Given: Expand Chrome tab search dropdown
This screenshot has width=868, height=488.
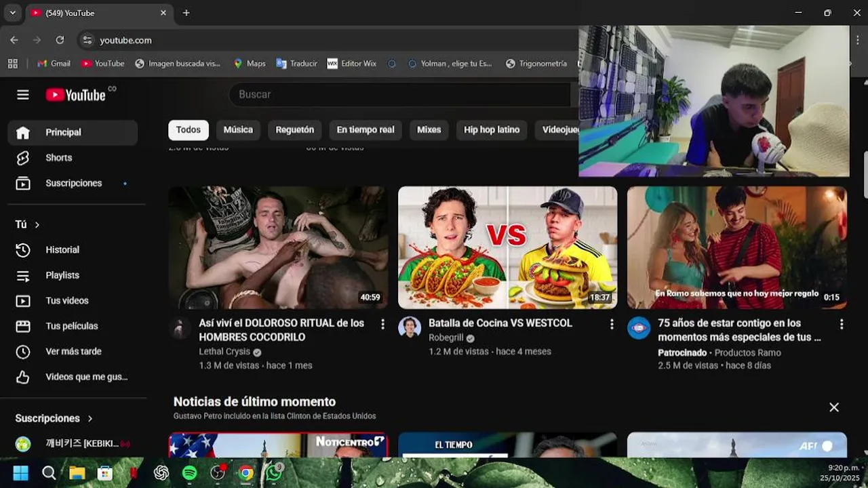Looking at the screenshot, I should tap(12, 13).
